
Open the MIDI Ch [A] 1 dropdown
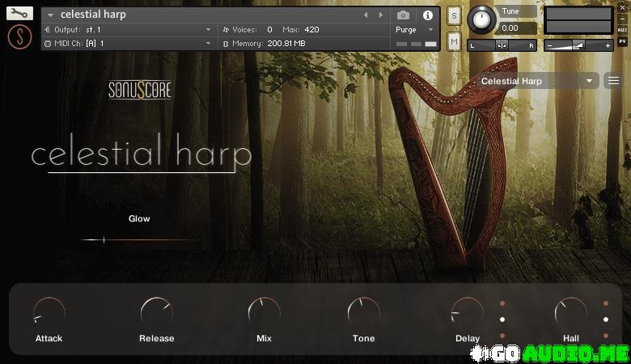point(129,44)
